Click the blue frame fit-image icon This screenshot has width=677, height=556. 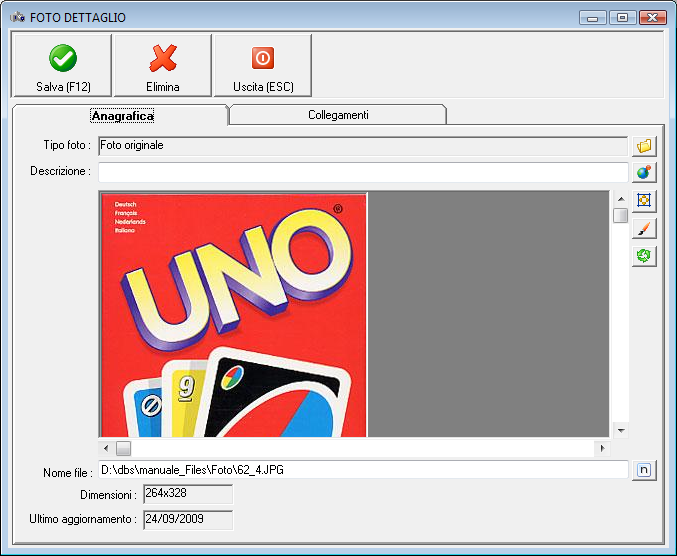pos(644,200)
